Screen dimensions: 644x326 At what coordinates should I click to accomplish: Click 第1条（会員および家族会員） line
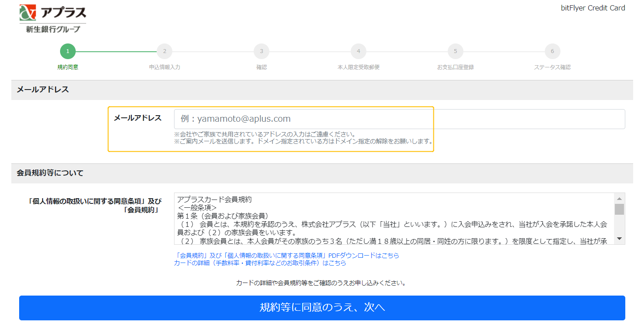point(223,216)
